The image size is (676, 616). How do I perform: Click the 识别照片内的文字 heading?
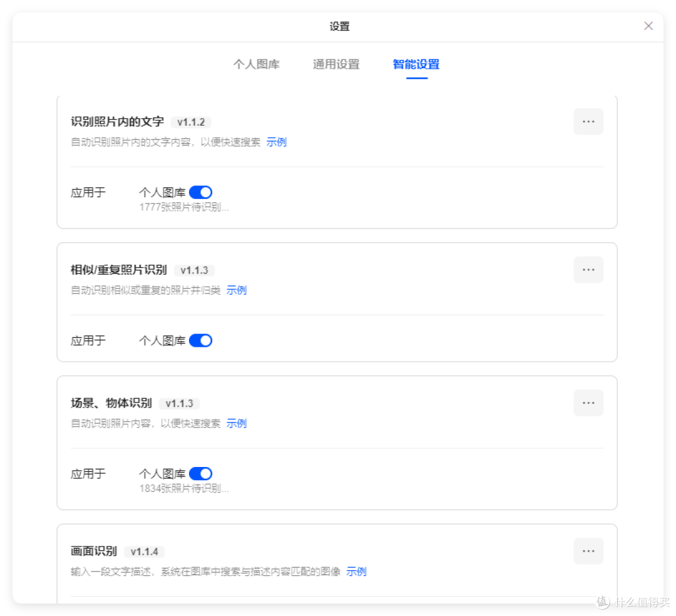(x=117, y=121)
